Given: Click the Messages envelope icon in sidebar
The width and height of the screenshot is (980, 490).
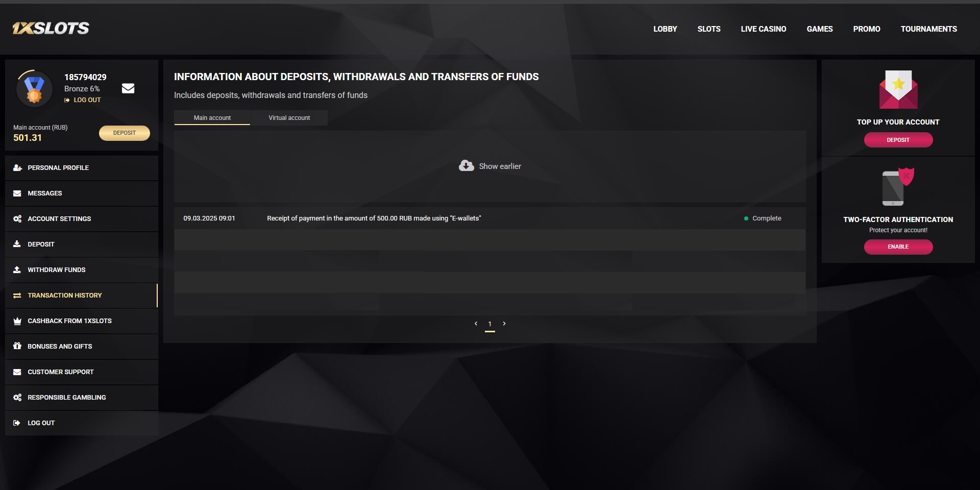Looking at the screenshot, I should click(x=17, y=193).
